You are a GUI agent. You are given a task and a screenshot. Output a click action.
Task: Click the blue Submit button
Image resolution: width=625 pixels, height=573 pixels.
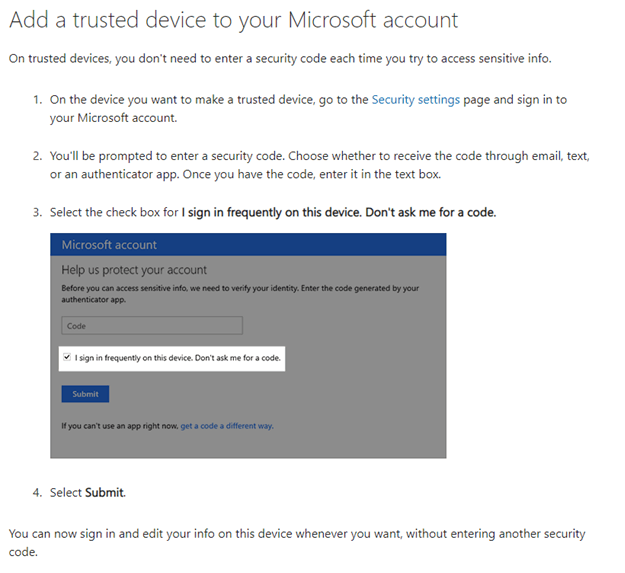tap(85, 394)
